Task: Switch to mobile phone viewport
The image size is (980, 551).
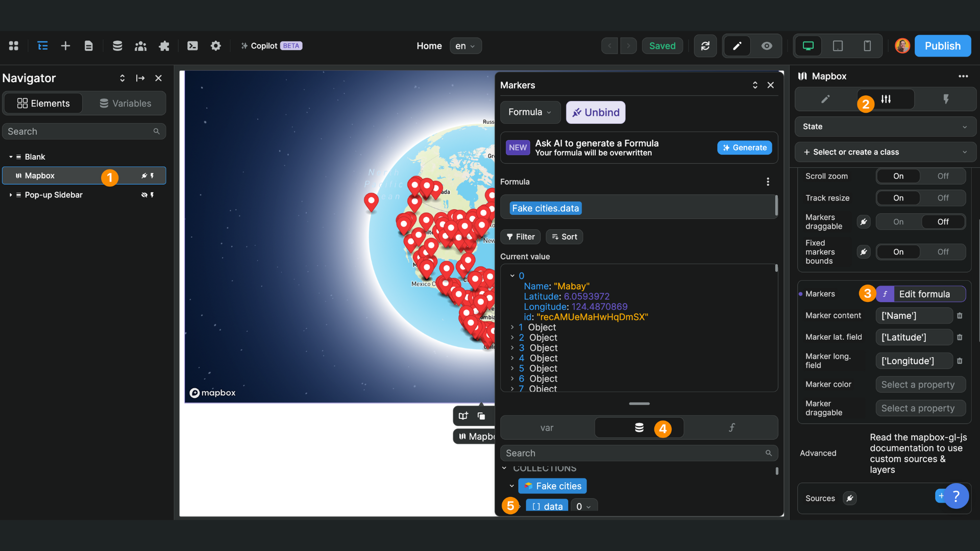Action: (x=867, y=45)
